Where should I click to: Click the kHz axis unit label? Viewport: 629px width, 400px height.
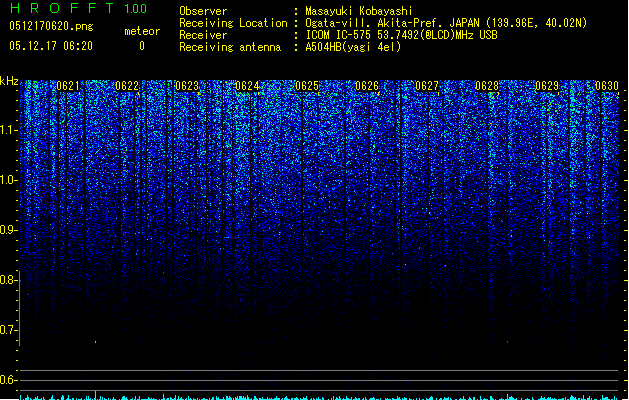pos(9,81)
